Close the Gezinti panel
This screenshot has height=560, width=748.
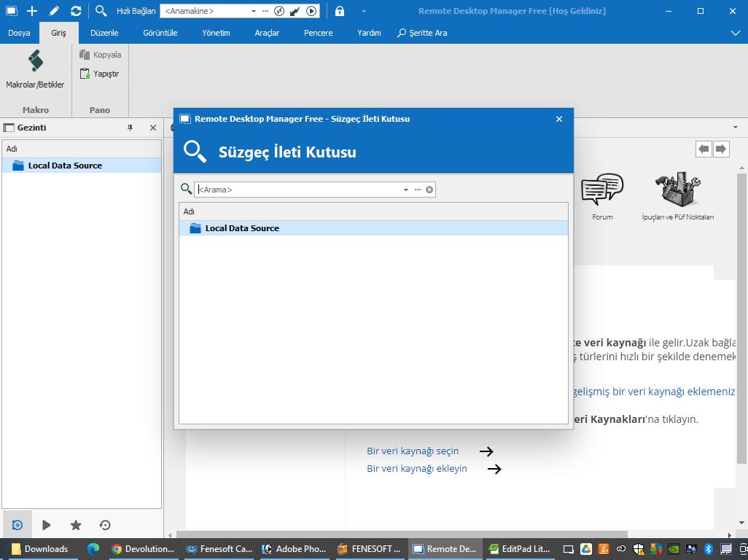(x=153, y=128)
